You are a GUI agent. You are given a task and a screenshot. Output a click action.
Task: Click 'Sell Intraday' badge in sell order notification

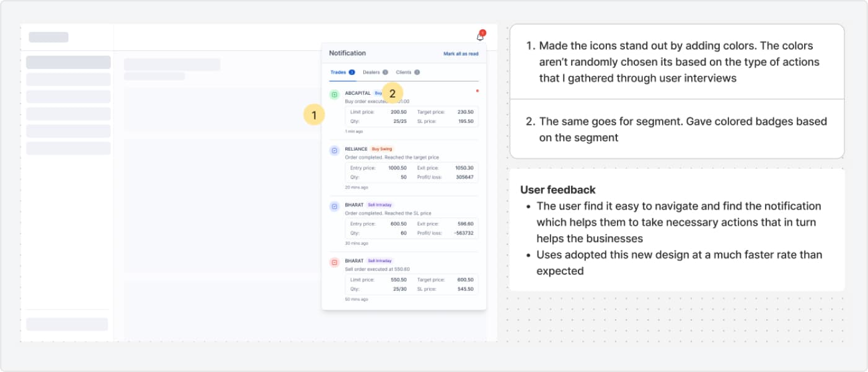tap(380, 261)
